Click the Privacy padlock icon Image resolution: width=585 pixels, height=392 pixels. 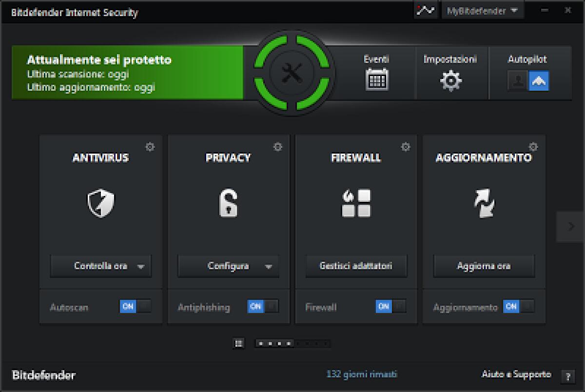[x=228, y=202]
